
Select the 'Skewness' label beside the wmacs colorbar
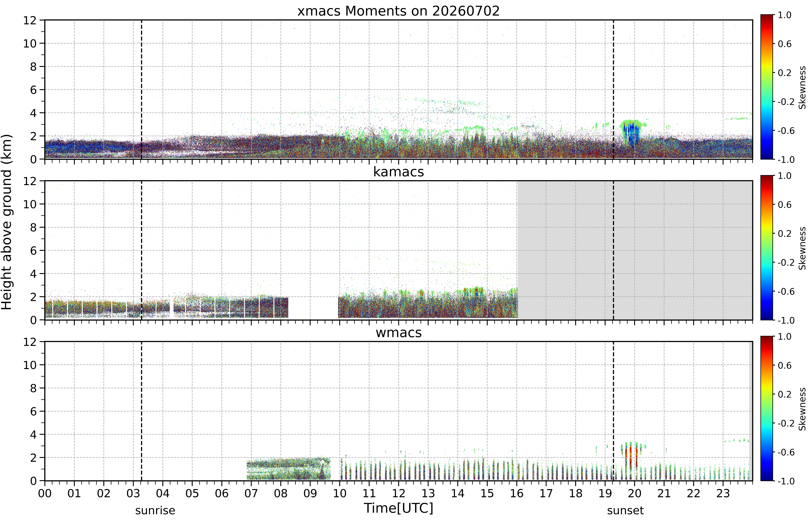(x=802, y=409)
